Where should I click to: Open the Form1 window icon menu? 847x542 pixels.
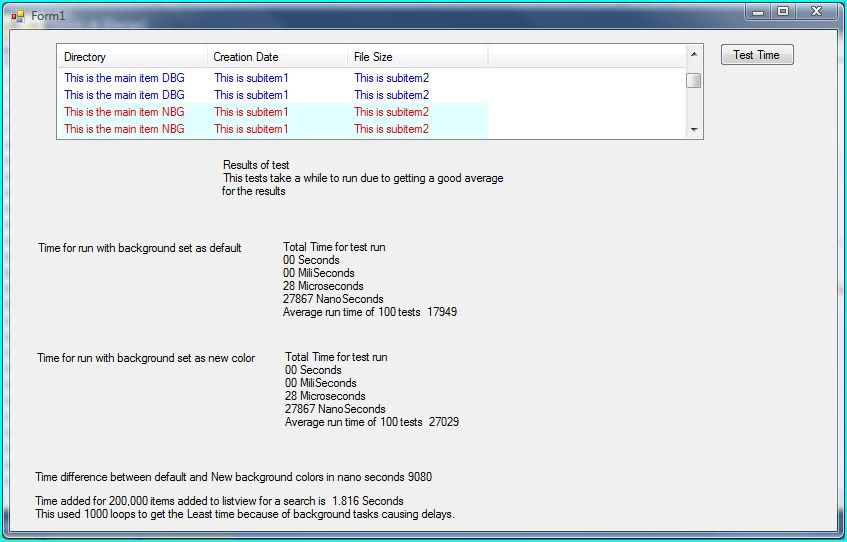click(17, 16)
